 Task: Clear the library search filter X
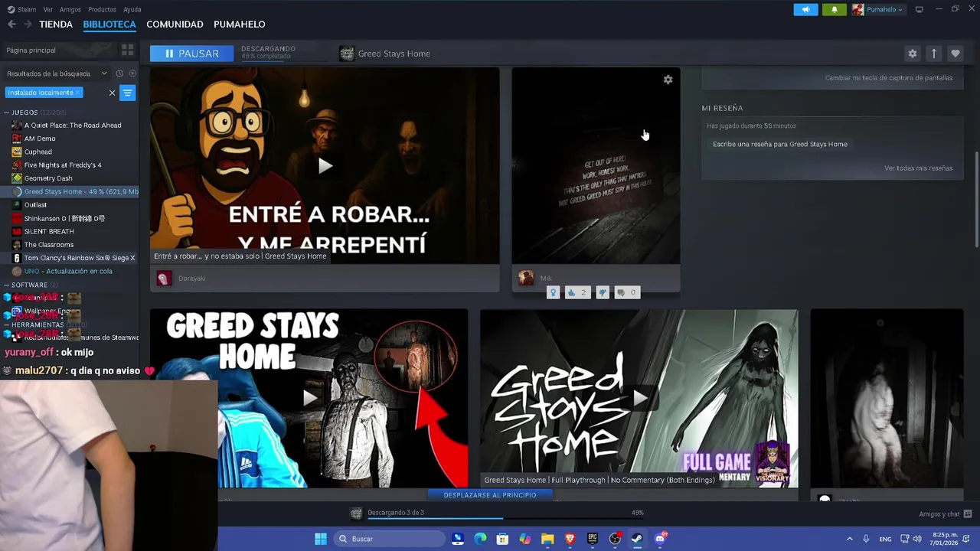tap(112, 93)
